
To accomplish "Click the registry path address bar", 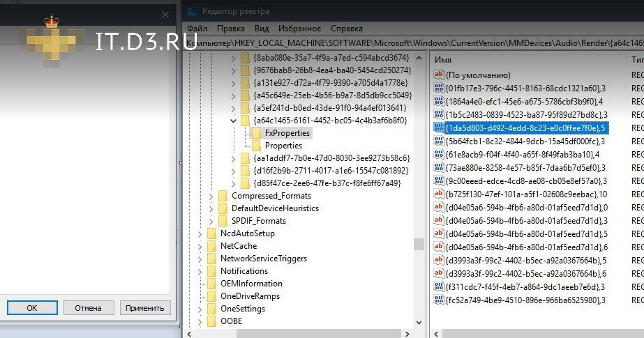I will tap(412, 43).
